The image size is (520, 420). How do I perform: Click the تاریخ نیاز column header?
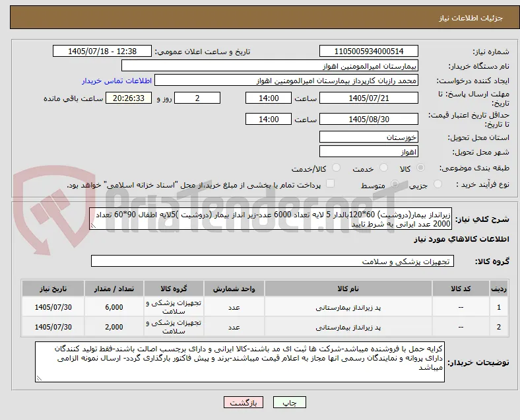pyautogui.click(x=53, y=289)
